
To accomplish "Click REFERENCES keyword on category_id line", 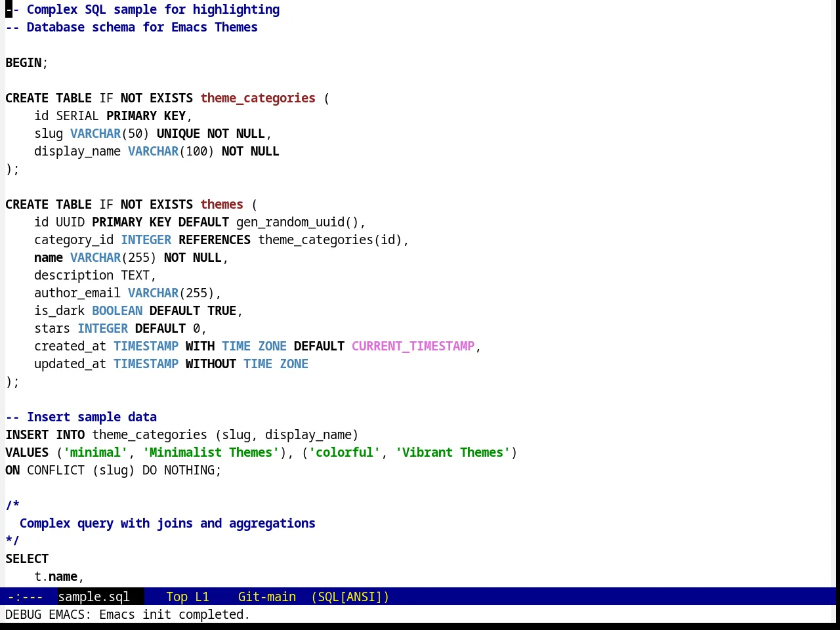I will 215,240.
